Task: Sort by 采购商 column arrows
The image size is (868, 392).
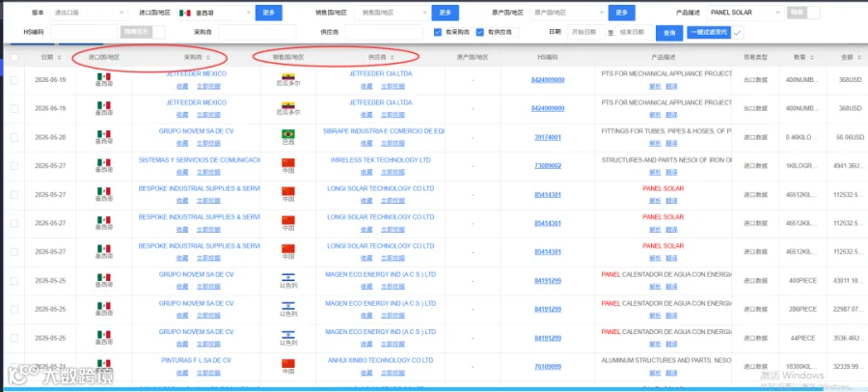Action: pos(208,57)
